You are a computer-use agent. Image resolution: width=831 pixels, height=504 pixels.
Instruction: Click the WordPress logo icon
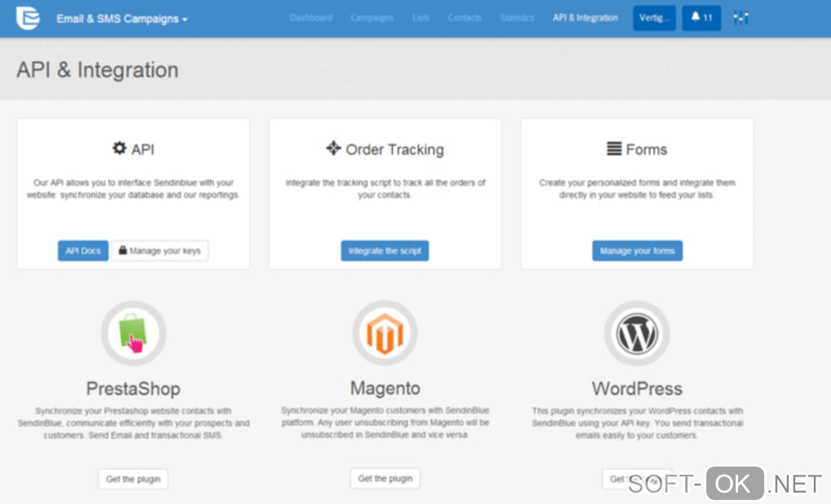click(x=636, y=334)
